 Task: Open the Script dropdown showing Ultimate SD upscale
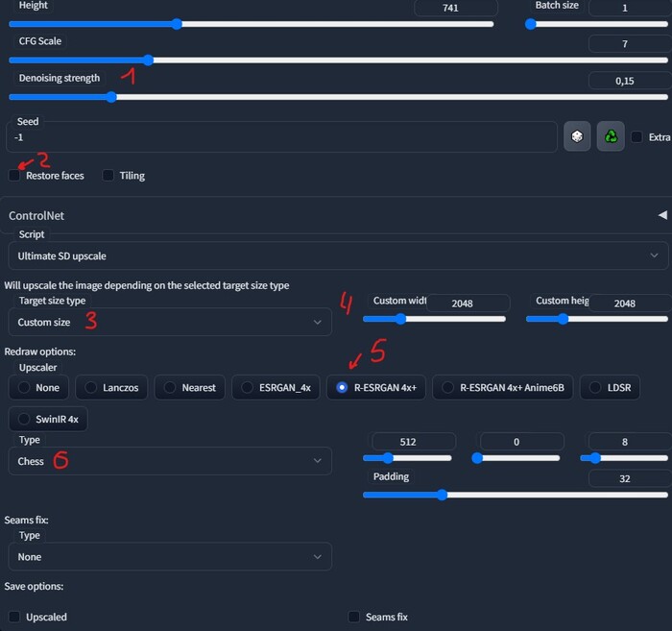(338, 255)
